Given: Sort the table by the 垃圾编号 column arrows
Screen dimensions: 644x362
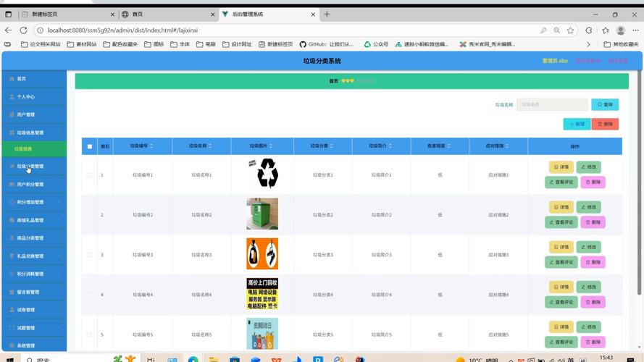Looking at the screenshot, I should coord(151,146).
